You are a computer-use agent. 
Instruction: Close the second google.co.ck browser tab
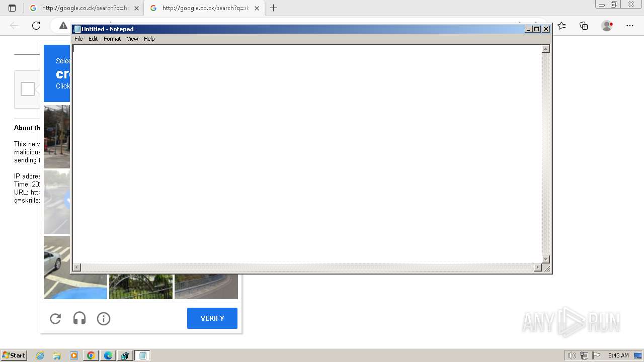coord(257,8)
